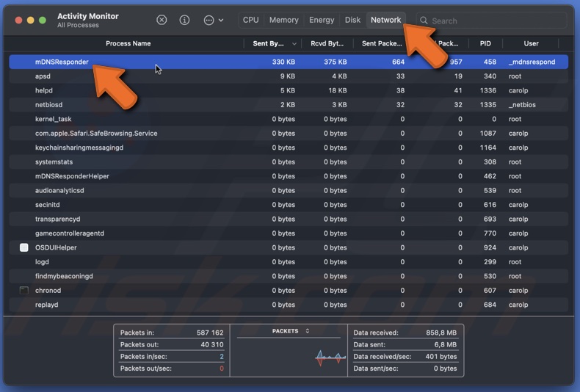Select the kernel_task process row
This screenshot has height=392, width=580.
tap(289, 119)
